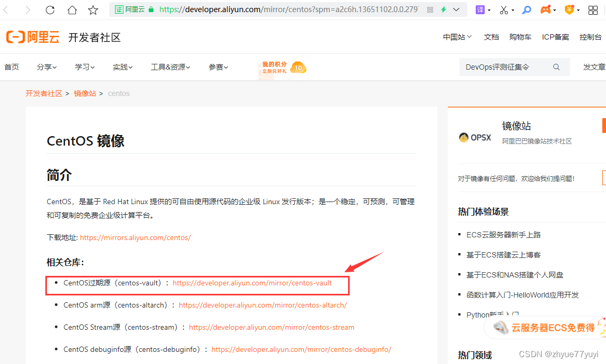Open the yellow shield dropdown arrow

click(578, 10)
